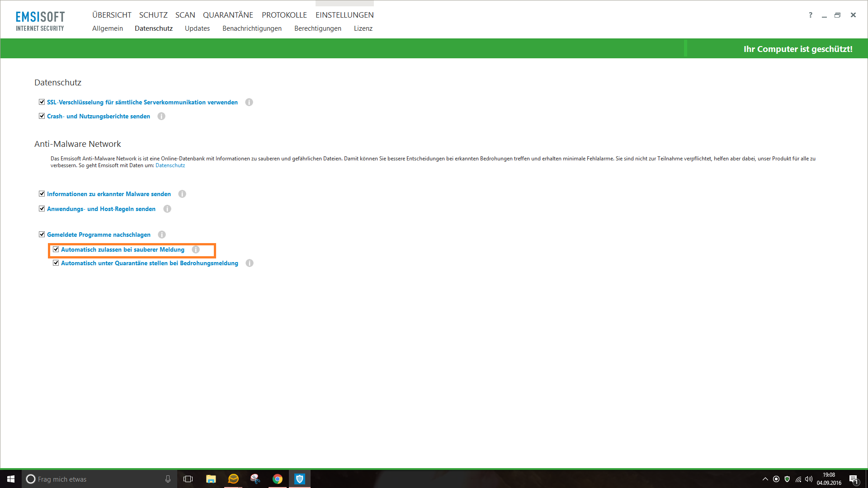Click info icon beside Crash- und Nutzungsberichte senden
This screenshot has height=488, width=868.
point(161,116)
